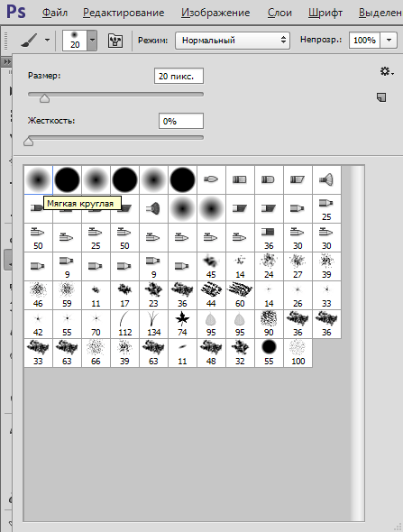Select the Brush tool preset icon

[x=29, y=41]
